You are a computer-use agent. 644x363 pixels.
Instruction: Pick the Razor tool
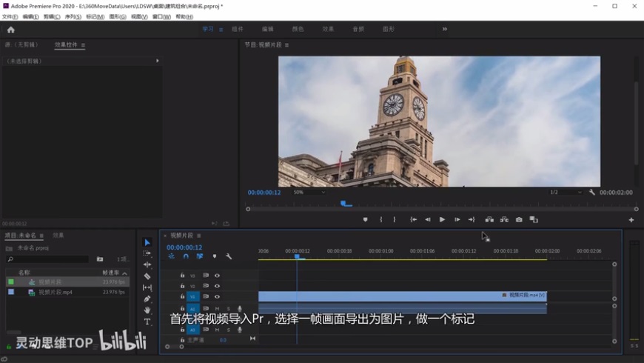pos(147,276)
